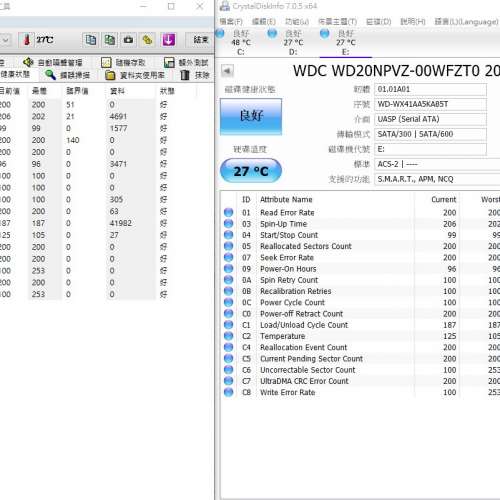Click the 資料 column header
The image size is (500, 500).
pos(117,91)
